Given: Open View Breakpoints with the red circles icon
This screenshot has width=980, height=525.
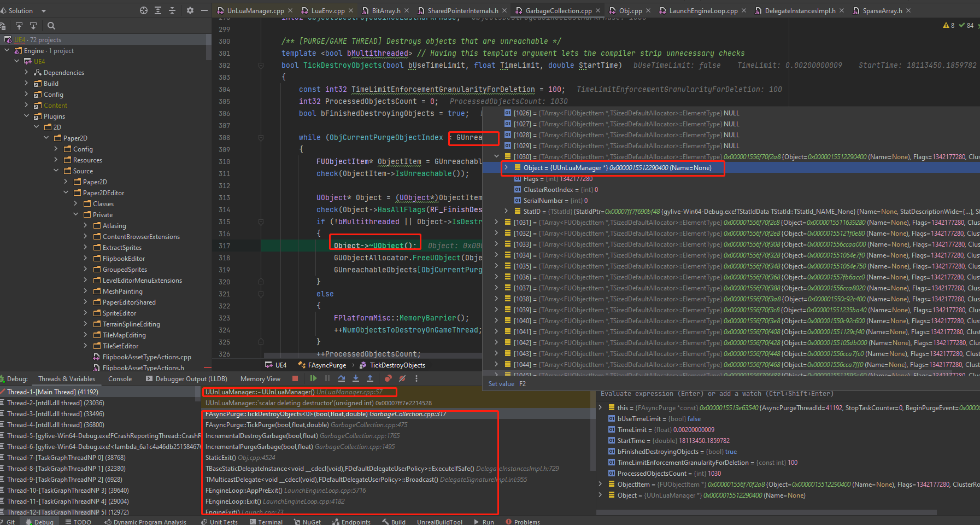Looking at the screenshot, I should (389, 378).
